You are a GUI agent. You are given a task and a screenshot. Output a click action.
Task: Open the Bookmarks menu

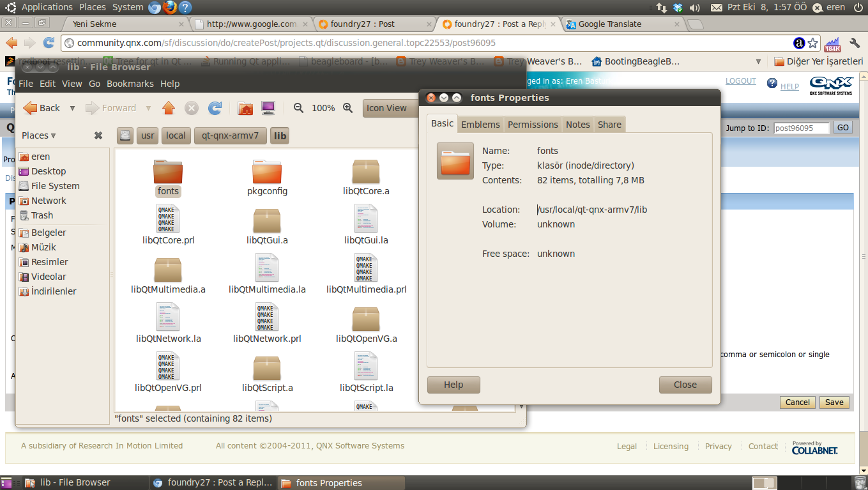point(130,84)
